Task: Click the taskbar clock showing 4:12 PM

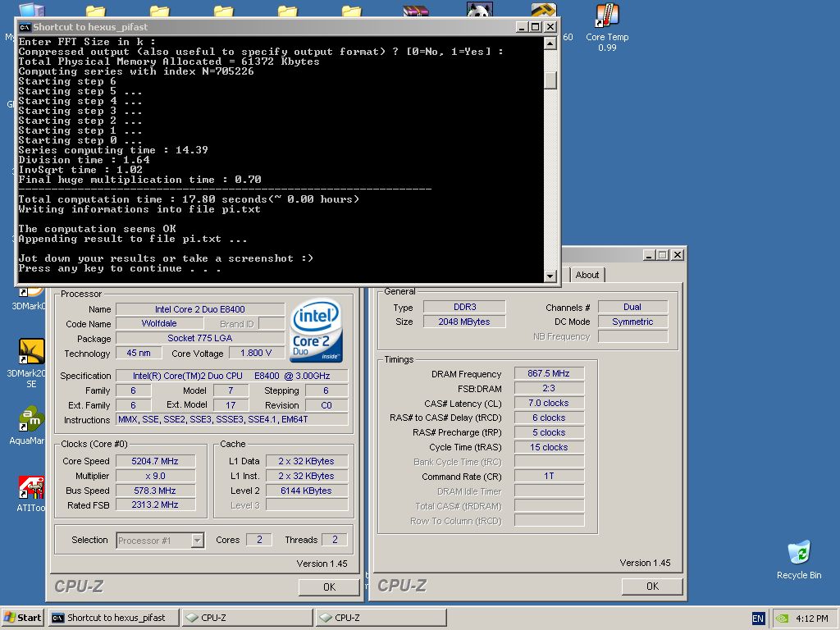Action: (x=811, y=619)
